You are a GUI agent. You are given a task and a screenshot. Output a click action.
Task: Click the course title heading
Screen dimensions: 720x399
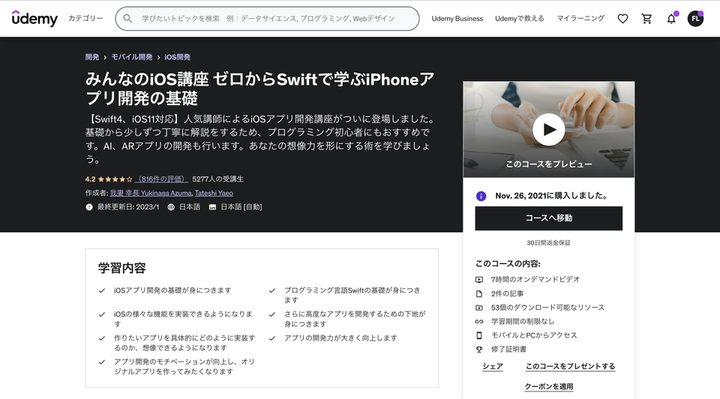[x=259, y=89]
